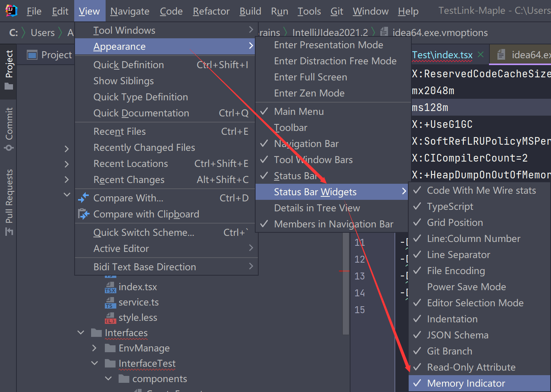The height and width of the screenshot is (392, 551).
Task: Open the Help menu
Action: (x=408, y=11)
